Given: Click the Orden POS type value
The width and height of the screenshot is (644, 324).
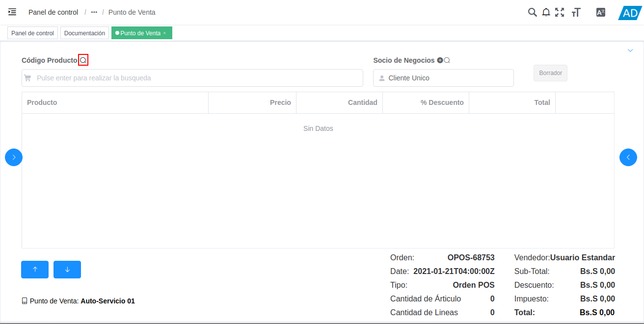Looking at the screenshot, I should (474, 285).
